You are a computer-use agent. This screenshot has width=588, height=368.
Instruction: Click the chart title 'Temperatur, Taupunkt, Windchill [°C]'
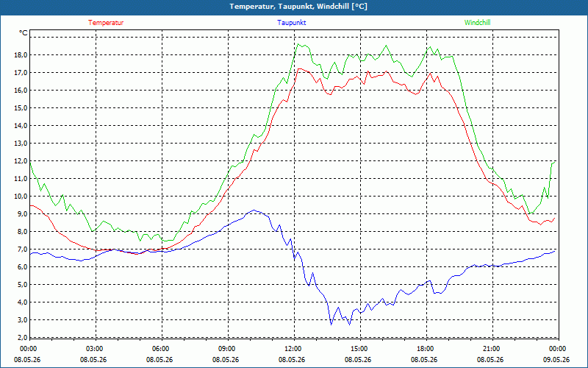pyautogui.click(x=298, y=7)
